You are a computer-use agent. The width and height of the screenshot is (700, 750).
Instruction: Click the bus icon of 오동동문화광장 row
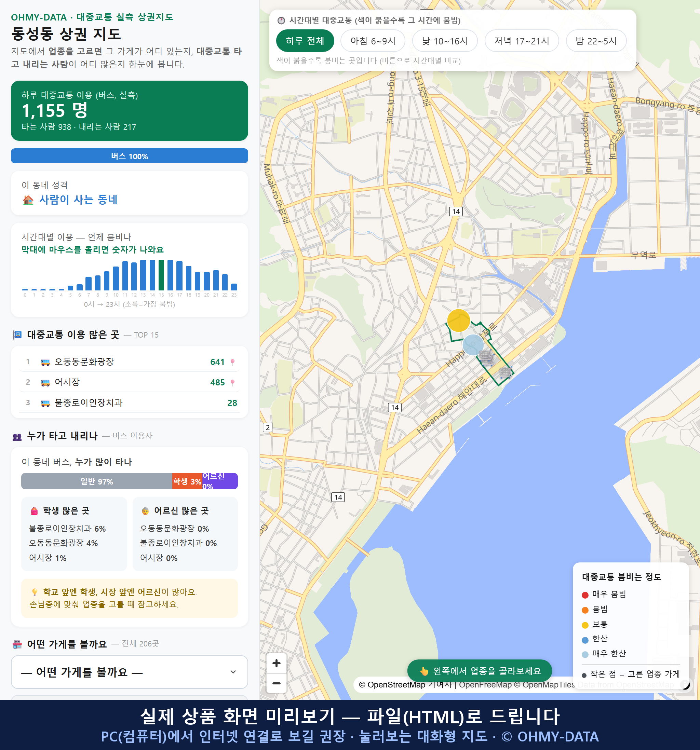[x=45, y=362]
